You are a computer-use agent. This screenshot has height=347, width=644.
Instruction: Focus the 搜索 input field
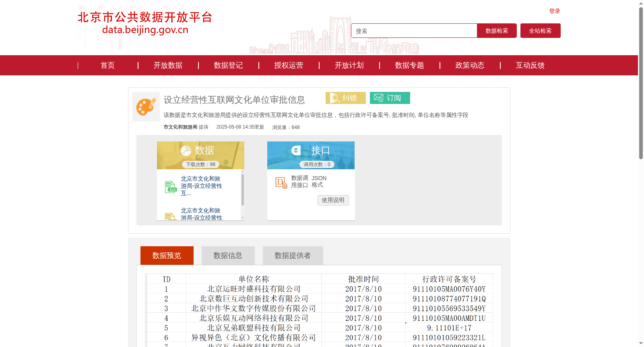tap(414, 31)
